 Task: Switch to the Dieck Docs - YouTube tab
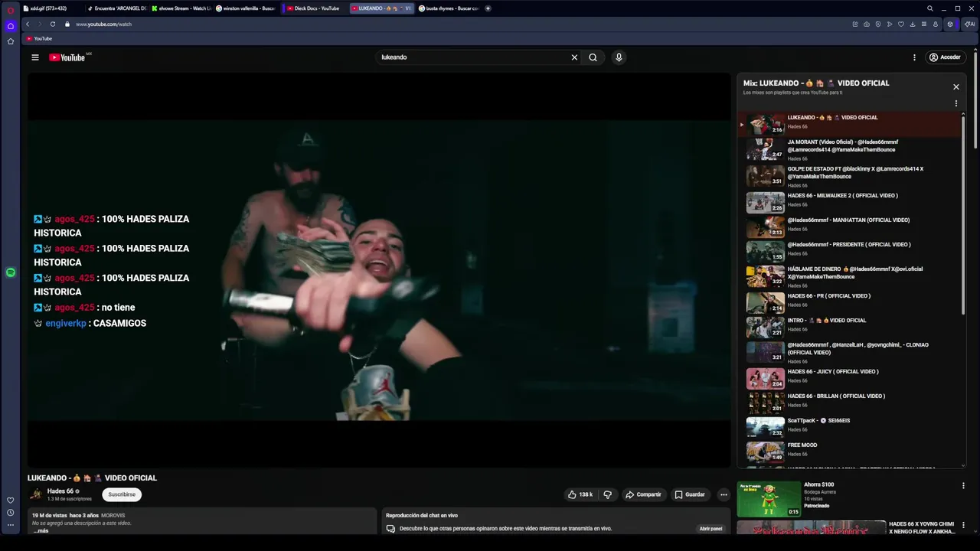click(x=314, y=8)
